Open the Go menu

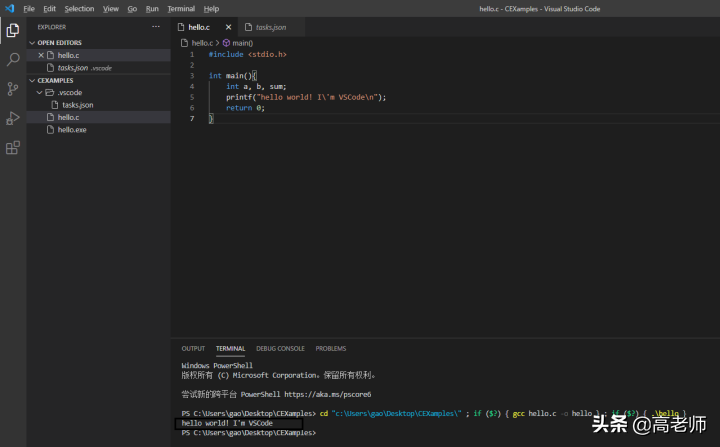tap(132, 9)
